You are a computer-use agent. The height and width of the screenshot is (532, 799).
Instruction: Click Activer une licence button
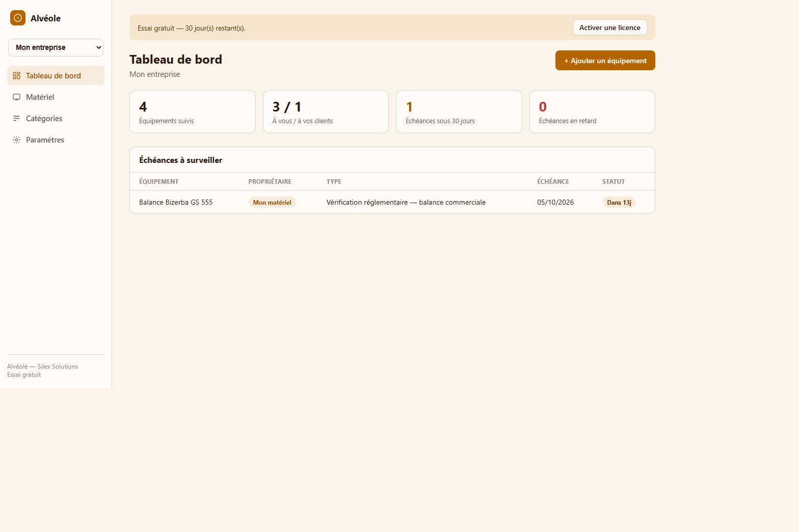(x=610, y=27)
